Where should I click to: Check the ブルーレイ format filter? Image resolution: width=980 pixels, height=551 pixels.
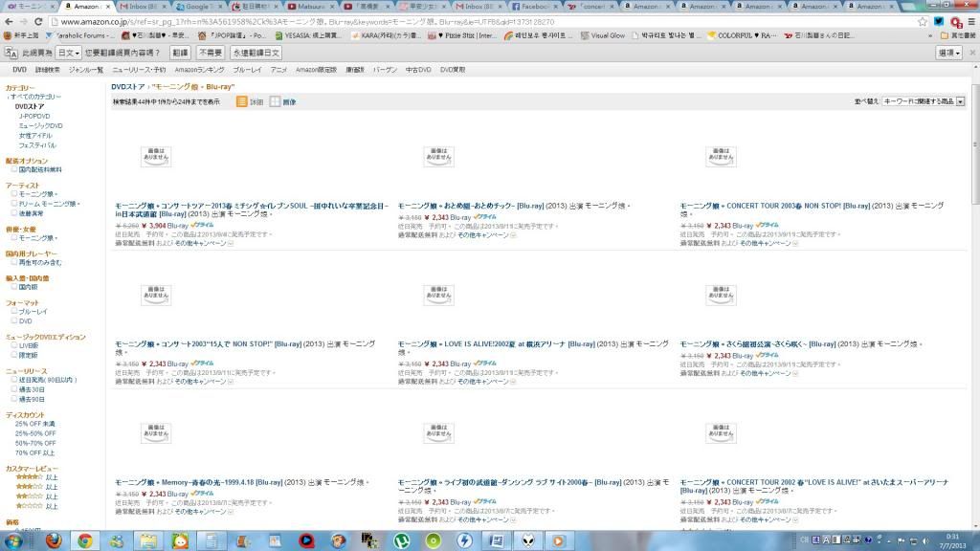(x=13, y=311)
